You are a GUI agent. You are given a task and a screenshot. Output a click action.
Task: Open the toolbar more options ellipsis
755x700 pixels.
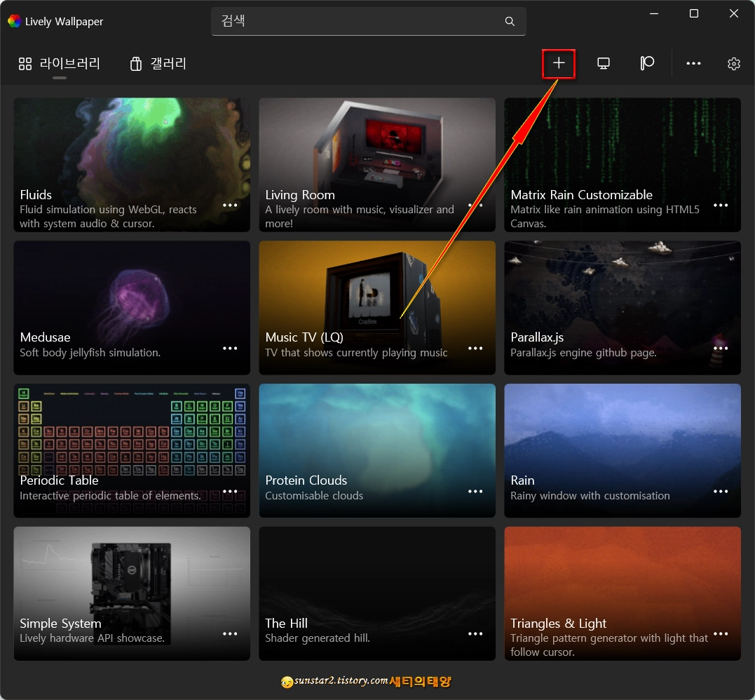tap(693, 63)
